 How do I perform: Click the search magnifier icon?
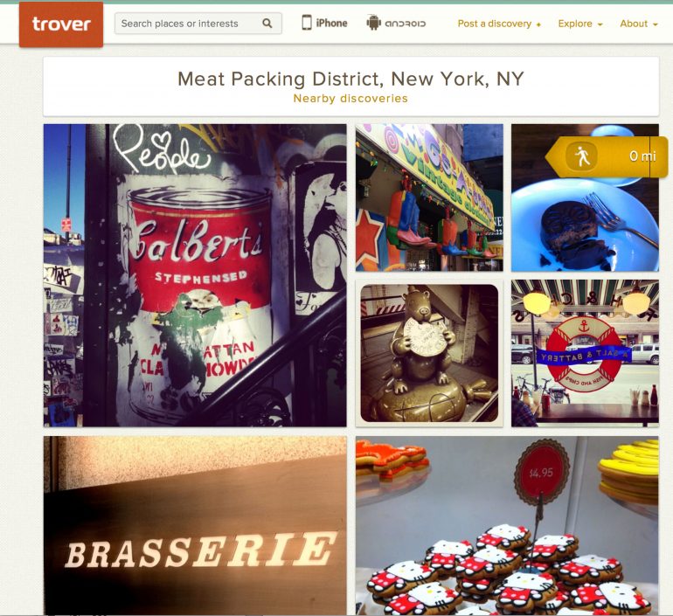267,24
